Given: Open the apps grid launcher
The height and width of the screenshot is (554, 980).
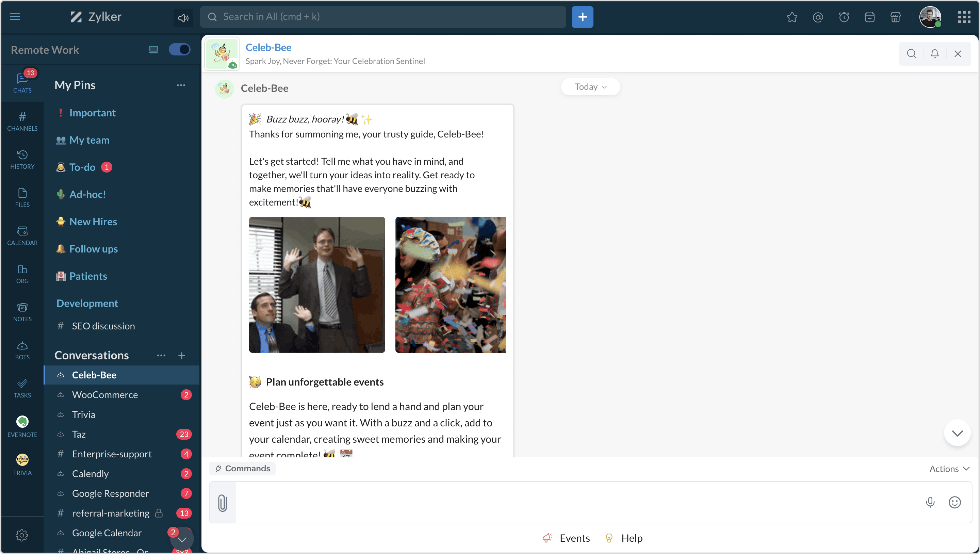Looking at the screenshot, I should pyautogui.click(x=964, y=17).
